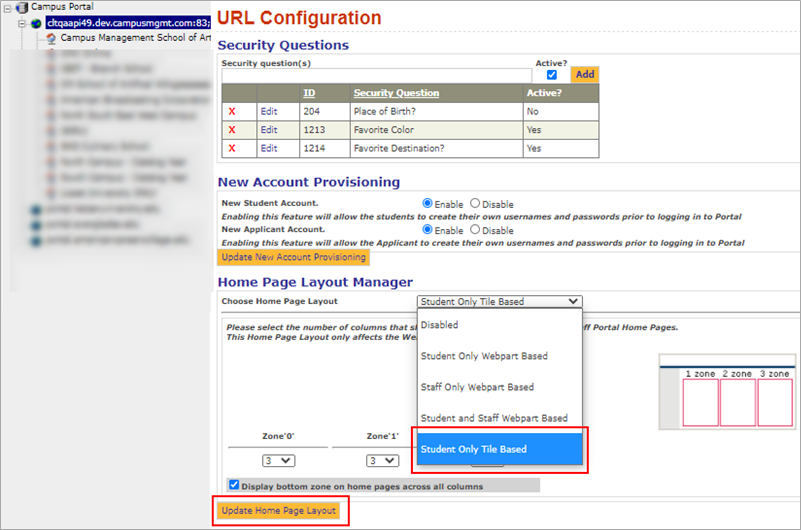This screenshot has width=801, height=530.
Task: Select Campus Management School of Art node
Action: 135,38
